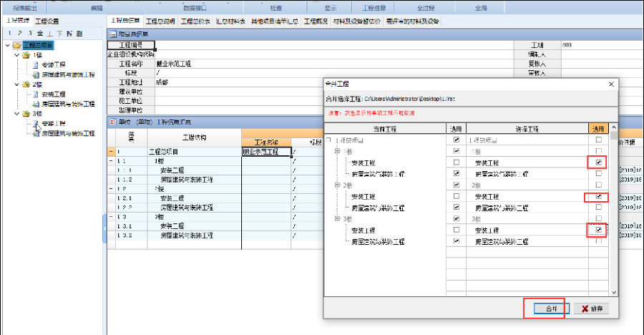Switch to the 工程设置 tab
Image resolution: width=644 pixels, height=335 pixels.
pos(47,21)
